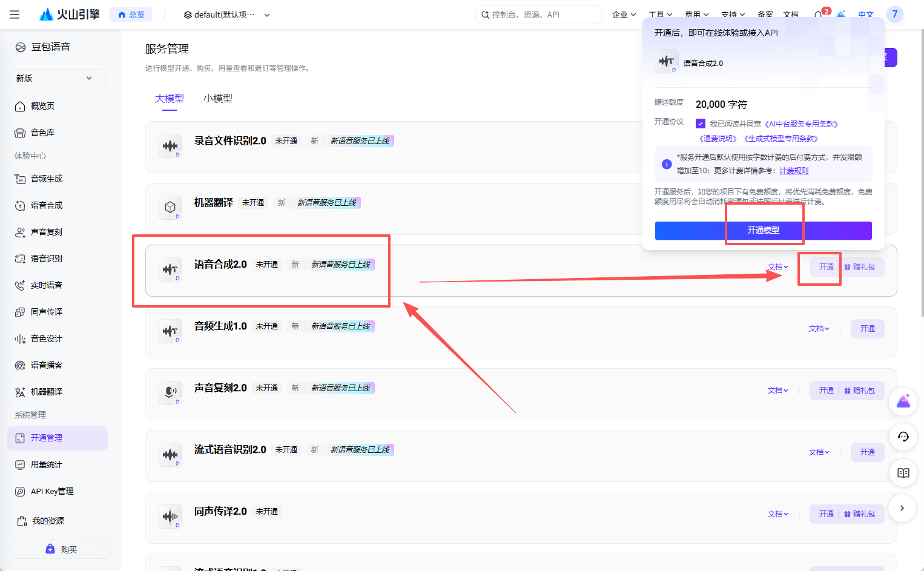
Task: Open the default project selector dropdown
Action: tap(227, 15)
